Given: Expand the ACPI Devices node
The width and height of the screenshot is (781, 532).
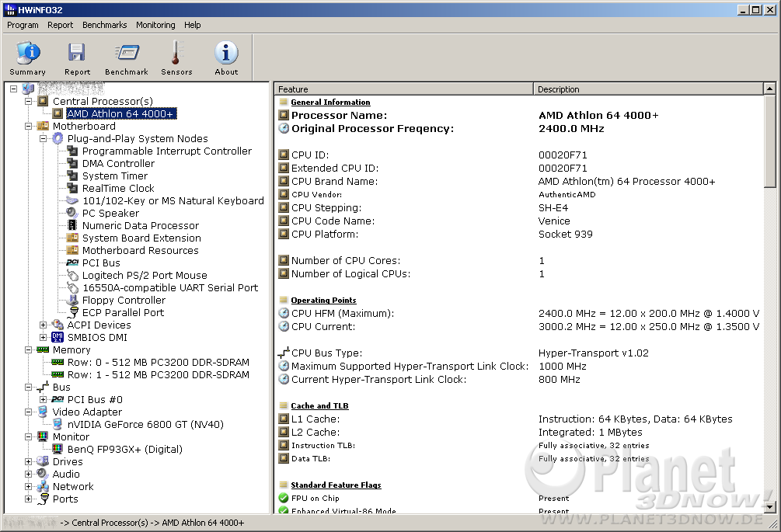Looking at the screenshot, I should (44, 325).
